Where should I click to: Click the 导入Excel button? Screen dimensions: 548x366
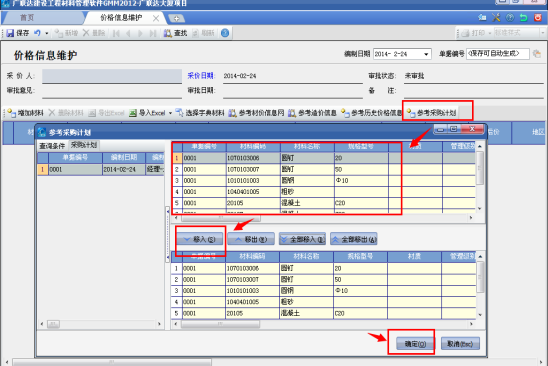pyautogui.click(x=147, y=113)
